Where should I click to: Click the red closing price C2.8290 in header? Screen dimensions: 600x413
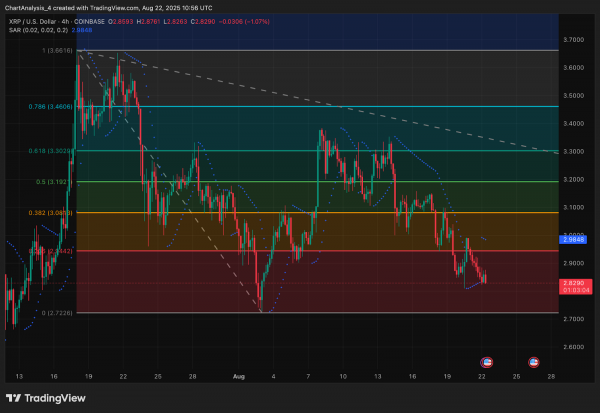click(203, 22)
